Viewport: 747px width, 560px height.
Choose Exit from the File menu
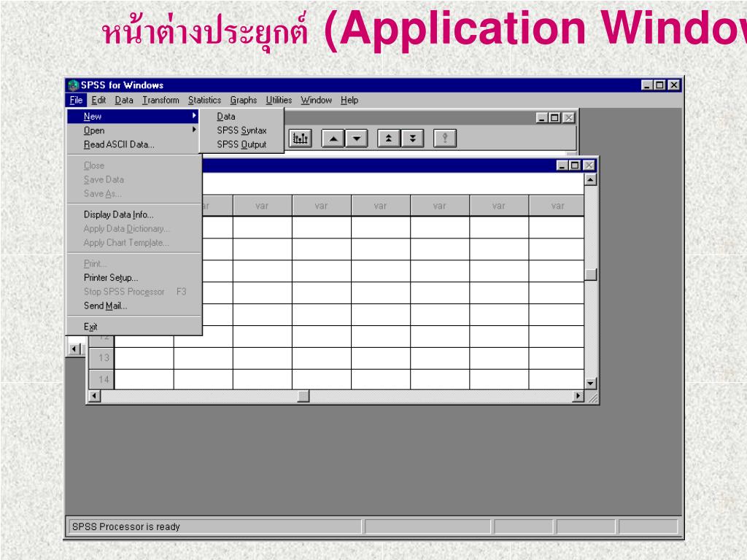click(133, 327)
